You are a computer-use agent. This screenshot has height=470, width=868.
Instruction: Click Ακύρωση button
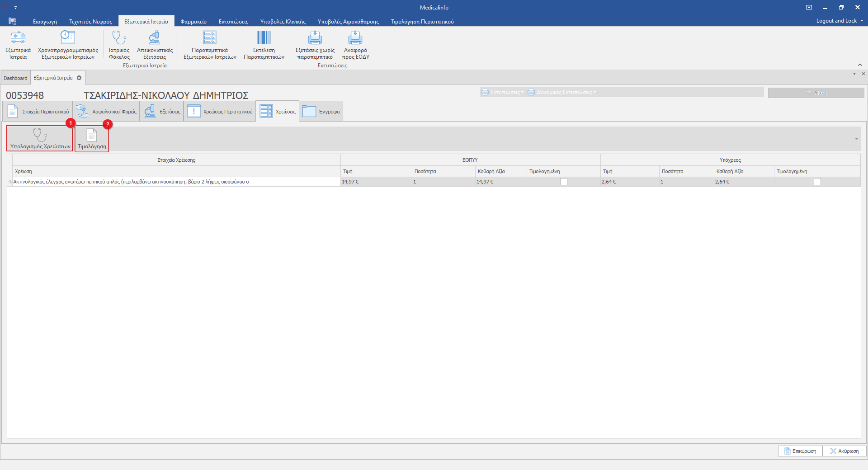844,451
